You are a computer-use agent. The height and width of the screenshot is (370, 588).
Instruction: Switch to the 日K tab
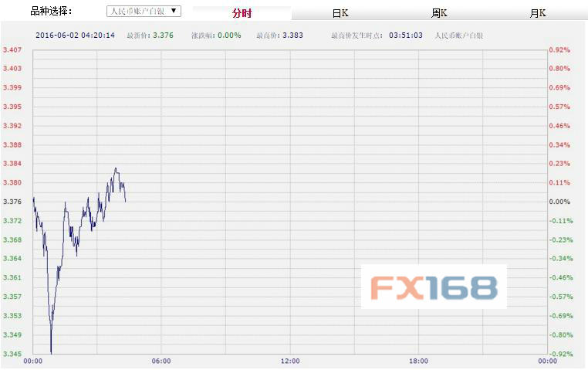click(x=340, y=14)
